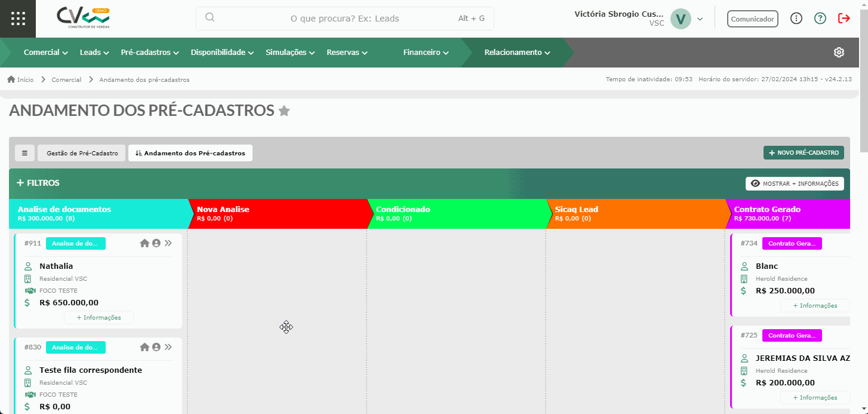Click the search field 'O que procura?'
Screen dimensions: 868x414
[x=345, y=19]
